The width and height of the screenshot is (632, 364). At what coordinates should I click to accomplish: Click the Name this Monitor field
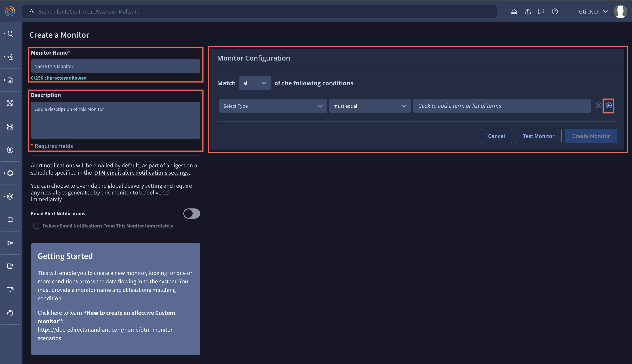[x=116, y=66]
